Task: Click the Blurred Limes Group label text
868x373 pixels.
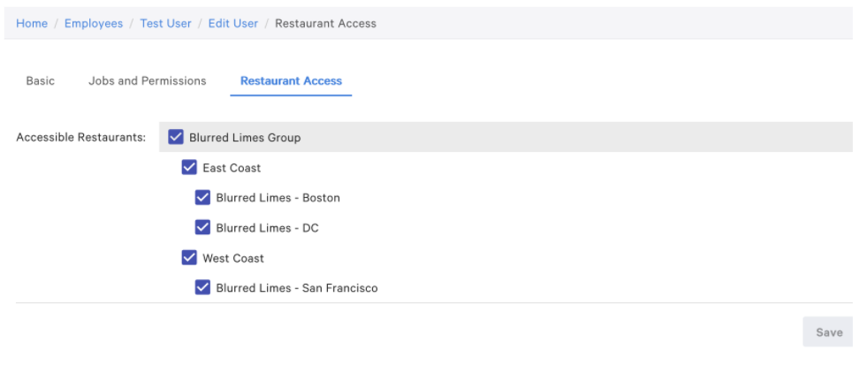Action: 245,138
